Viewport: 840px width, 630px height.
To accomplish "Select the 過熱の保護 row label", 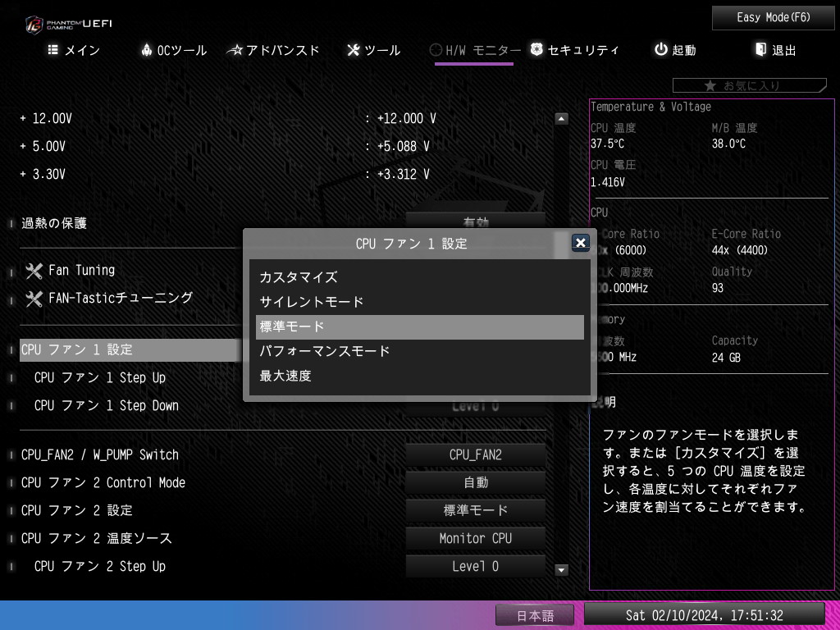I will (54, 223).
